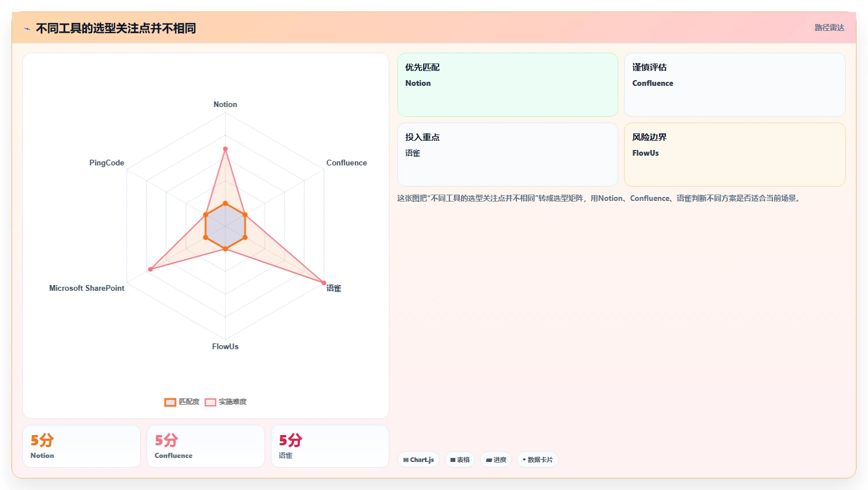Screen dimensions: 868x490
Task: Click the pink SharePoint 实施难度 data point
Action: pos(151,269)
